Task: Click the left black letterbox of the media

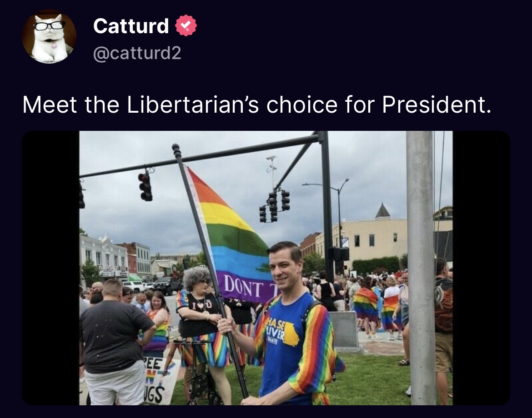Action: click(50, 268)
